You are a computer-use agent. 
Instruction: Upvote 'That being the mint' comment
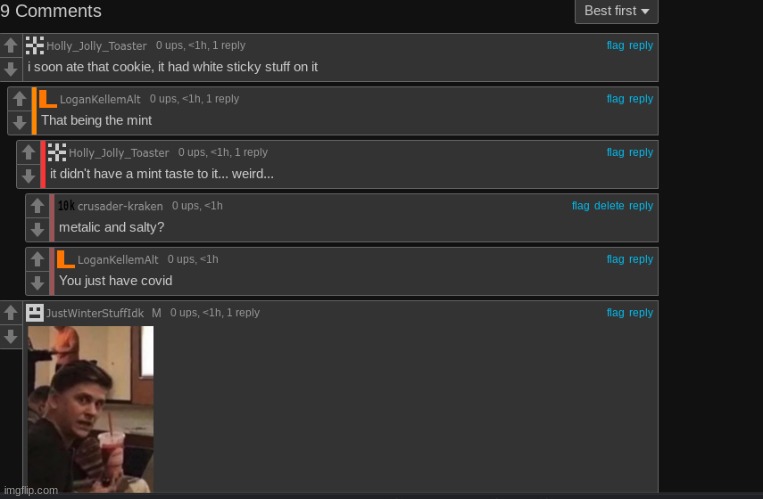[19, 99]
